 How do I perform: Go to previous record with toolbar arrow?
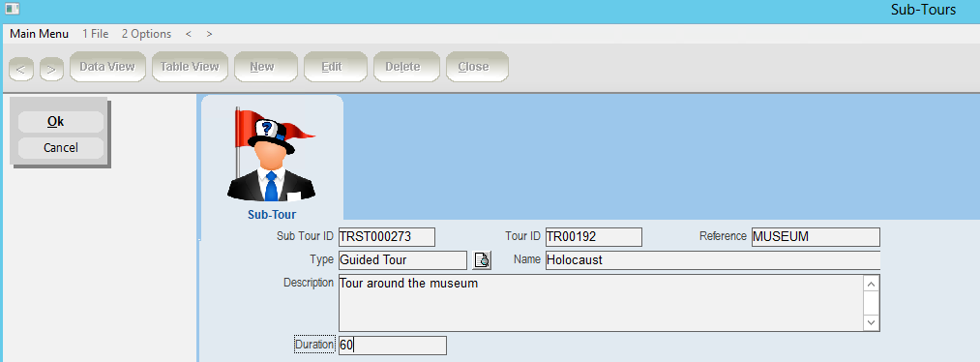[x=21, y=70]
